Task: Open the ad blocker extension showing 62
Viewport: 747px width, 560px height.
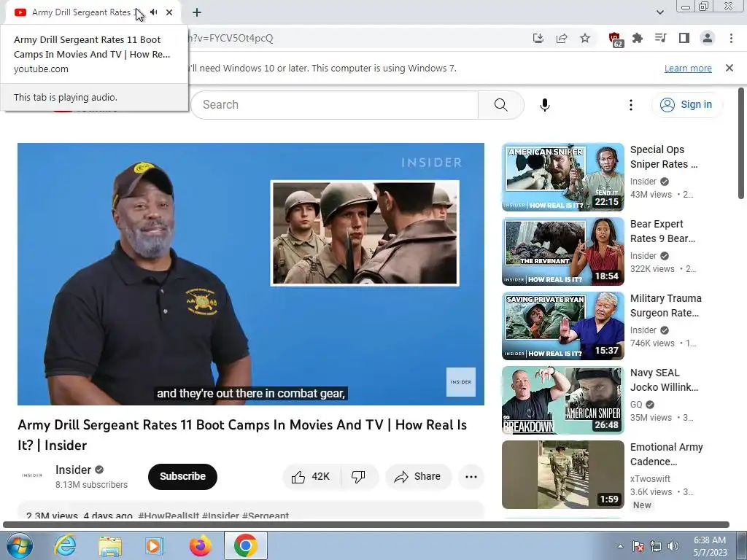Action: pos(615,39)
